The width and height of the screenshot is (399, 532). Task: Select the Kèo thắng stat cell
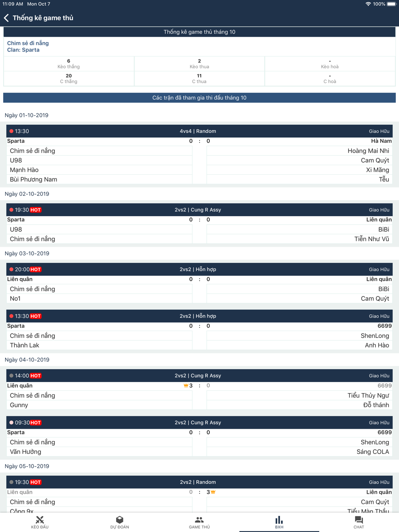[x=69, y=64]
